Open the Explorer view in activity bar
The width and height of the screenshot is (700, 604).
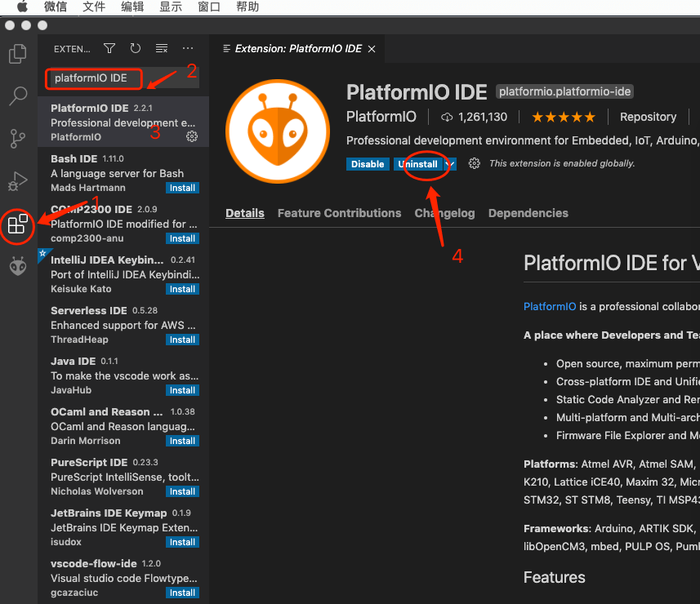click(18, 54)
